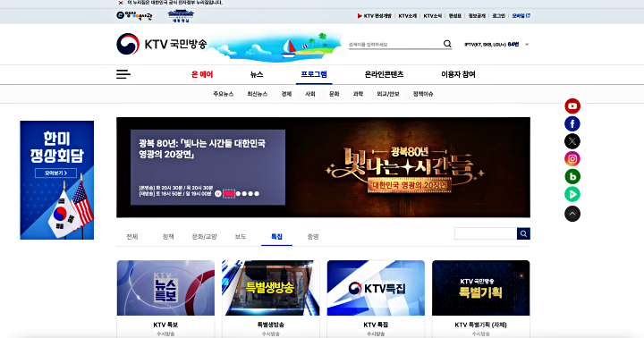The image size is (644, 338).
Task: Open the green Naver TV play icon
Action: pyautogui.click(x=572, y=194)
